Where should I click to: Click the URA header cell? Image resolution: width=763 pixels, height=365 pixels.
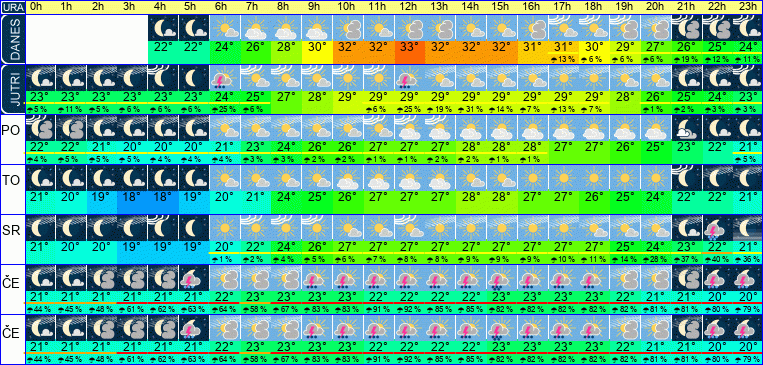coord(12,7)
